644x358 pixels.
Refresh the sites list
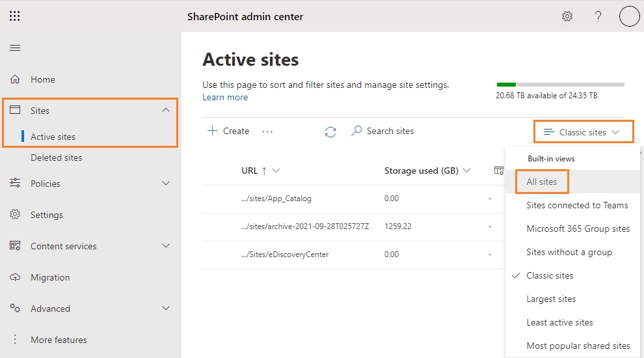click(x=330, y=131)
